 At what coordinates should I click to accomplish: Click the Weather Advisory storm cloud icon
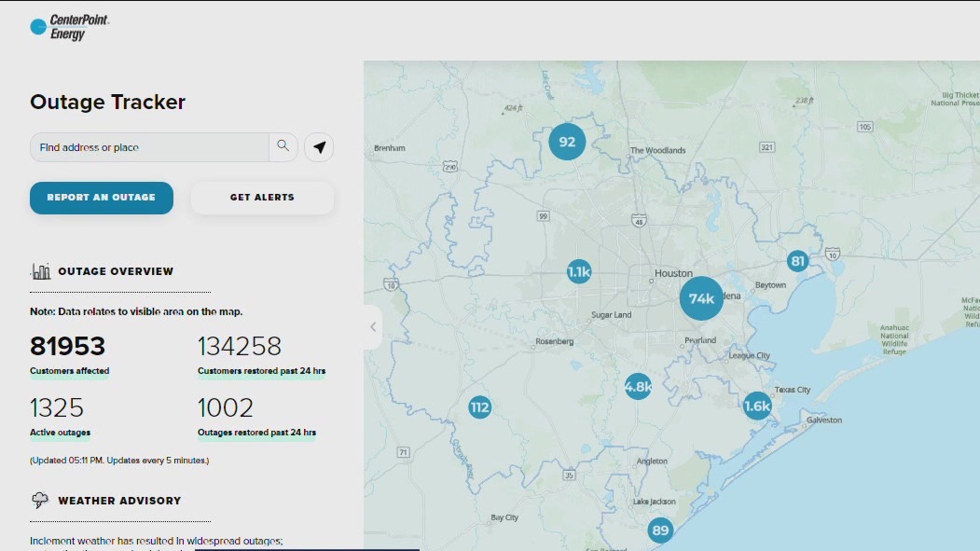(x=40, y=501)
